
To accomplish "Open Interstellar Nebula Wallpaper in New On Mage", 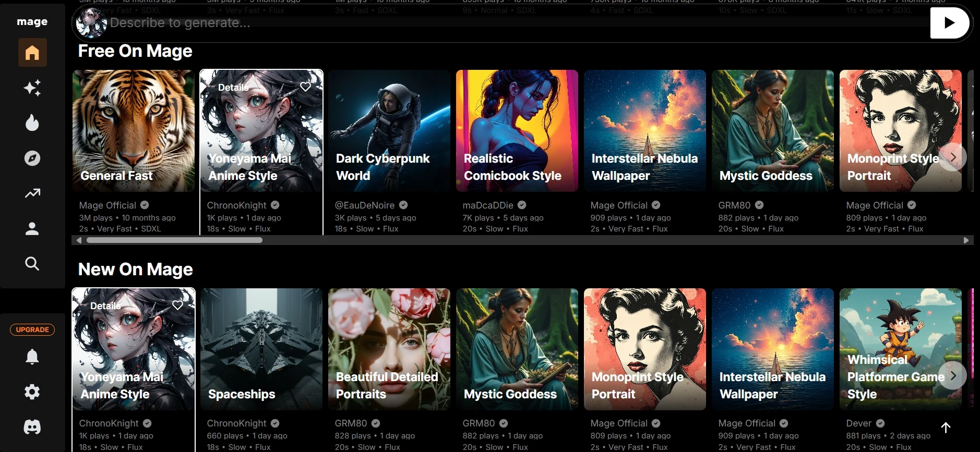I will pos(773,349).
